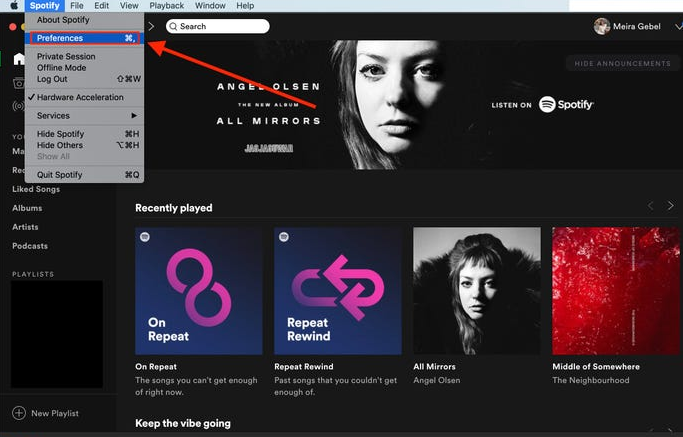
Task: Click the New Playlist button
Action: coord(46,413)
